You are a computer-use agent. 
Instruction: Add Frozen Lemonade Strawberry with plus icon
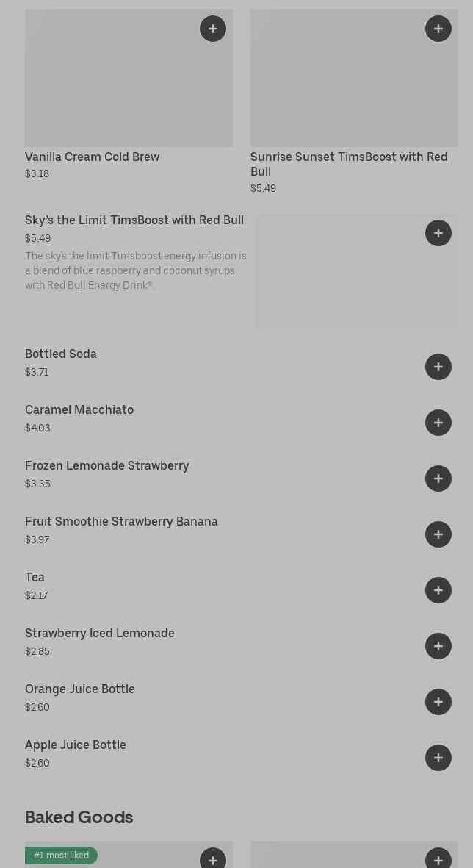click(438, 478)
